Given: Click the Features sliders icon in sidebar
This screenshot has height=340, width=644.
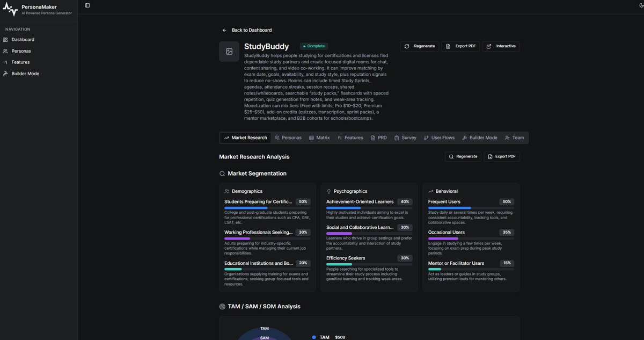Looking at the screenshot, I should pyautogui.click(x=5, y=62).
